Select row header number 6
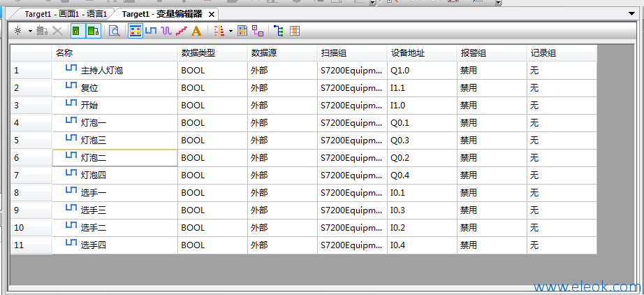644x295 pixels. click(31, 158)
